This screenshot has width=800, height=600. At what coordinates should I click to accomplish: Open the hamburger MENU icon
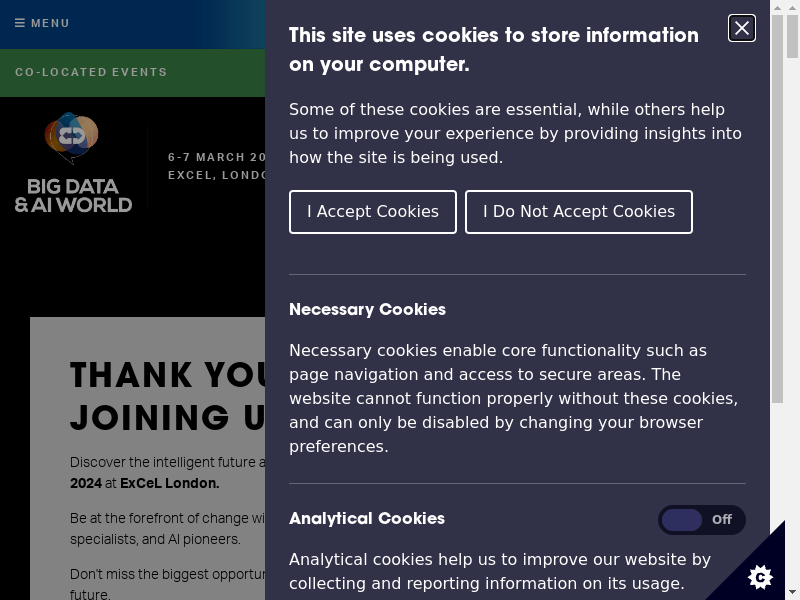click(x=20, y=23)
